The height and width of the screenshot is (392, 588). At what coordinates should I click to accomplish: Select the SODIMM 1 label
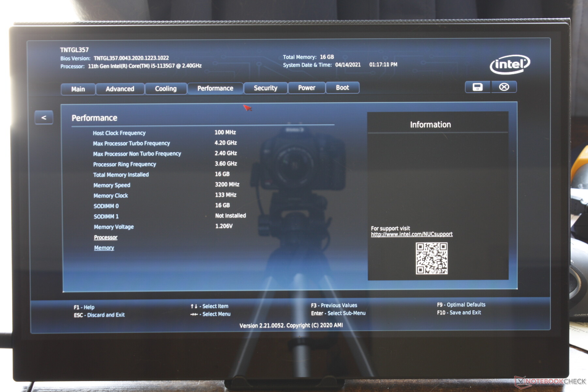106,217
